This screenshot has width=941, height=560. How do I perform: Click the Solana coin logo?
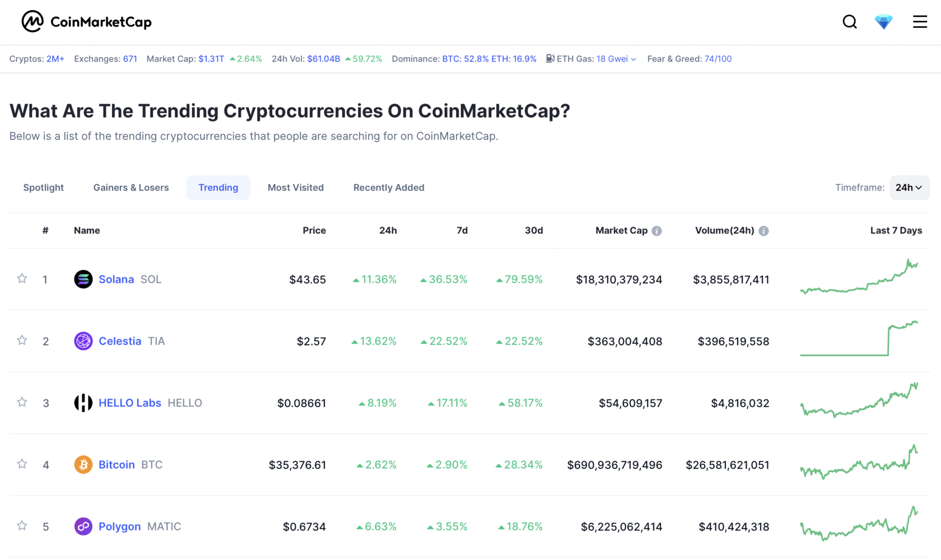[83, 279]
